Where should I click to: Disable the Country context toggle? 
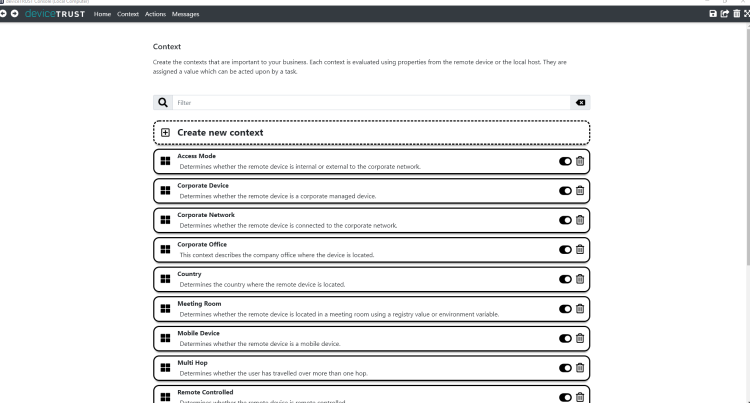tap(565, 279)
